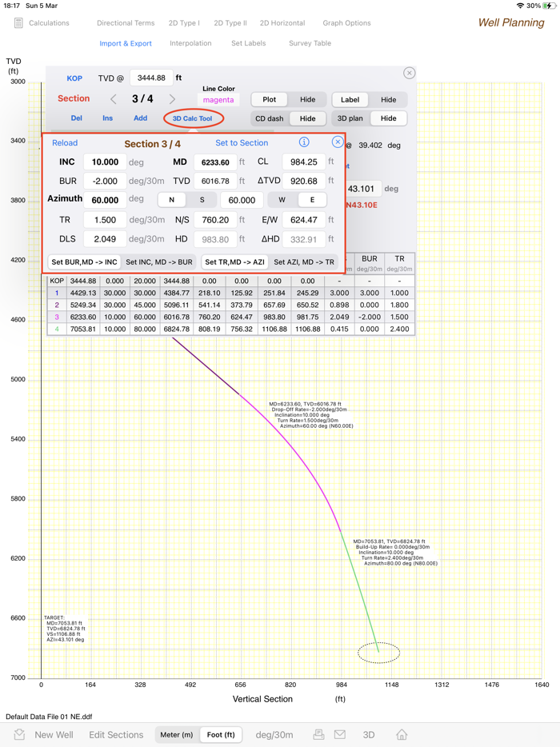Image resolution: width=560 pixels, height=747 pixels.
Task: Choose E azimuth direction
Action: [x=312, y=200]
